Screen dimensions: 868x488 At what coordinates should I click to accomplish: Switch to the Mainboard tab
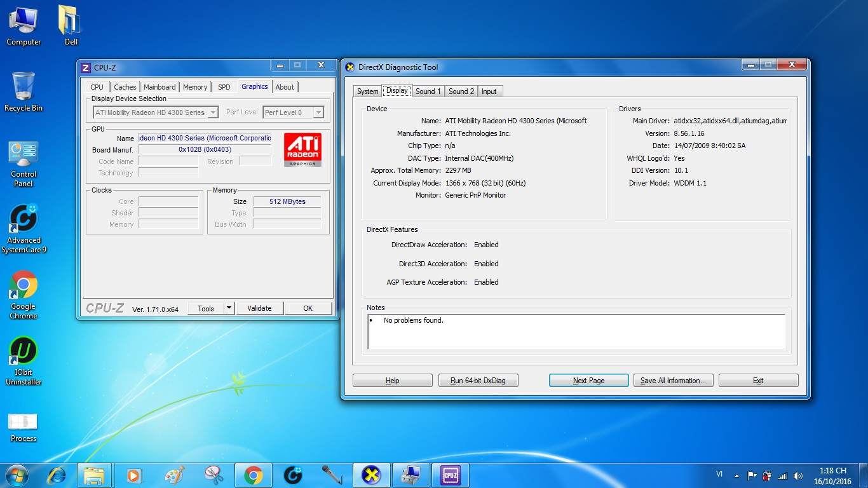pos(159,87)
